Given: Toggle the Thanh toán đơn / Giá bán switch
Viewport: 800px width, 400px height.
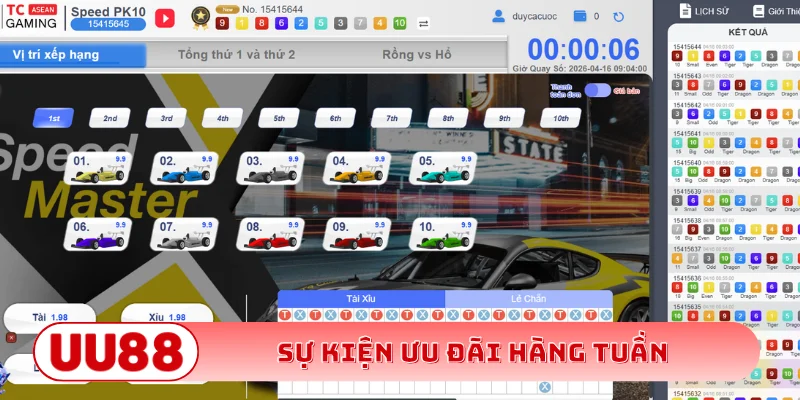Looking at the screenshot, I should coord(597,90).
